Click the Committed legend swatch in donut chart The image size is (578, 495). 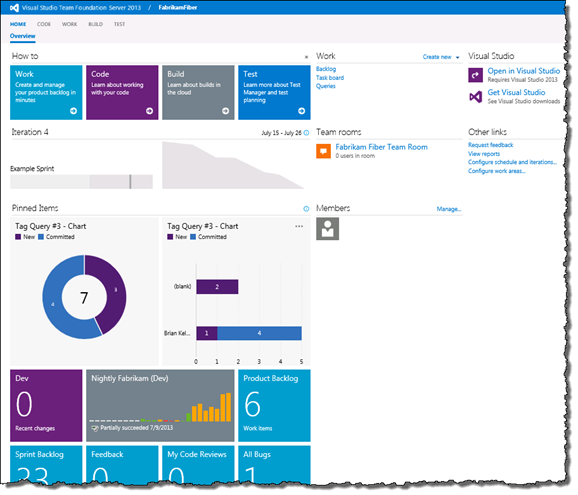41,237
